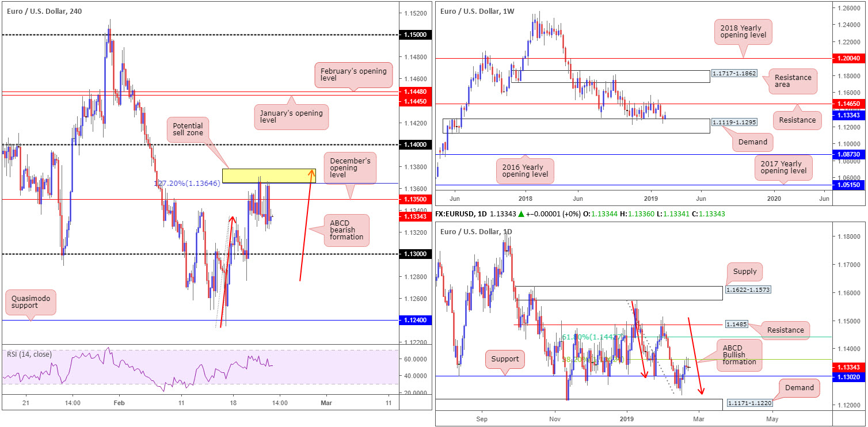Click the black 1.13020 price label
Screen dimensions: 868x427
pyautogui.click(x=850, y=376)
